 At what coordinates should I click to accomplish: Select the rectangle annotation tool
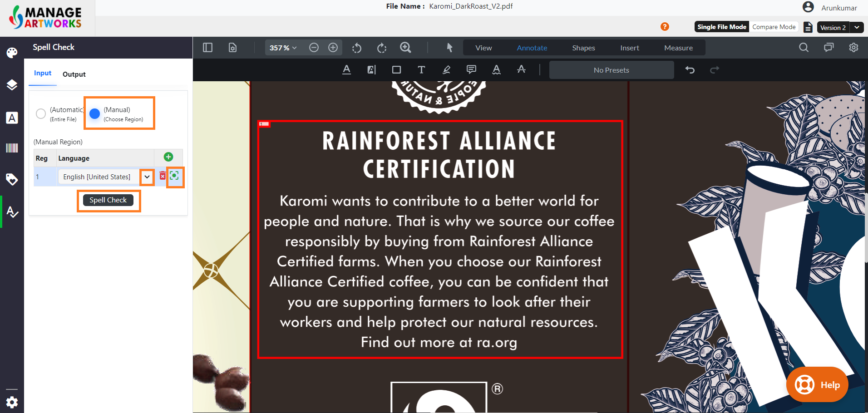point(396,70)
